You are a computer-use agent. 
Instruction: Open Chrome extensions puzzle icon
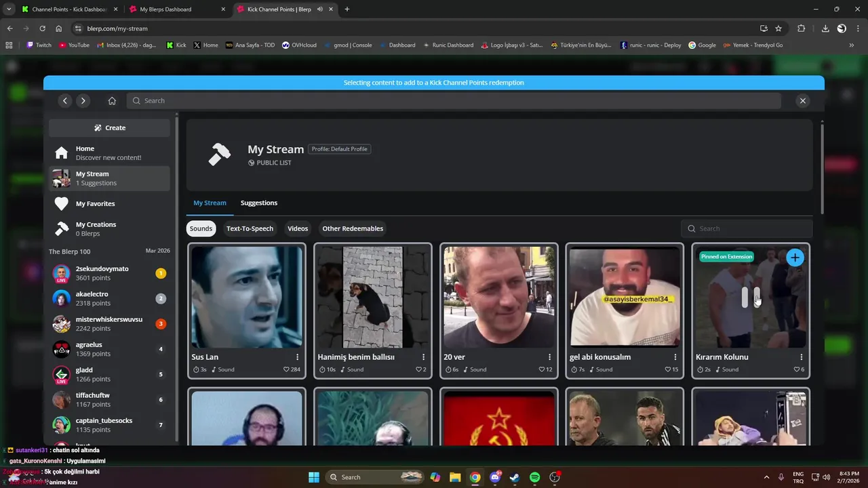(x=802, y=28)
